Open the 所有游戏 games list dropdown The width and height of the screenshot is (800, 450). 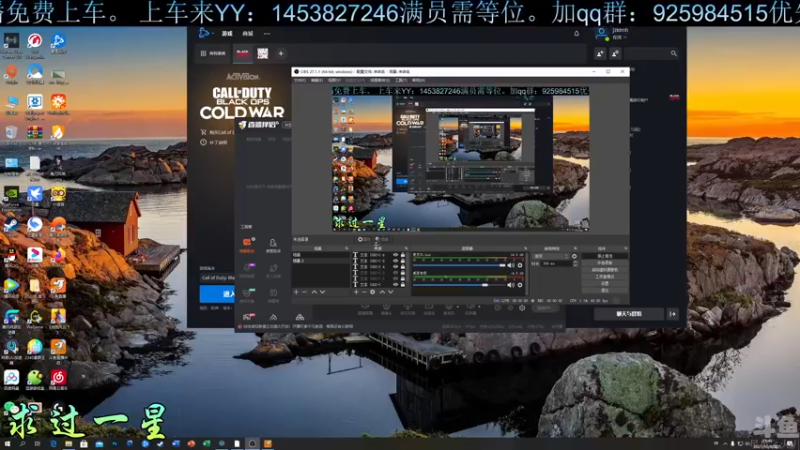pos(213,54)
